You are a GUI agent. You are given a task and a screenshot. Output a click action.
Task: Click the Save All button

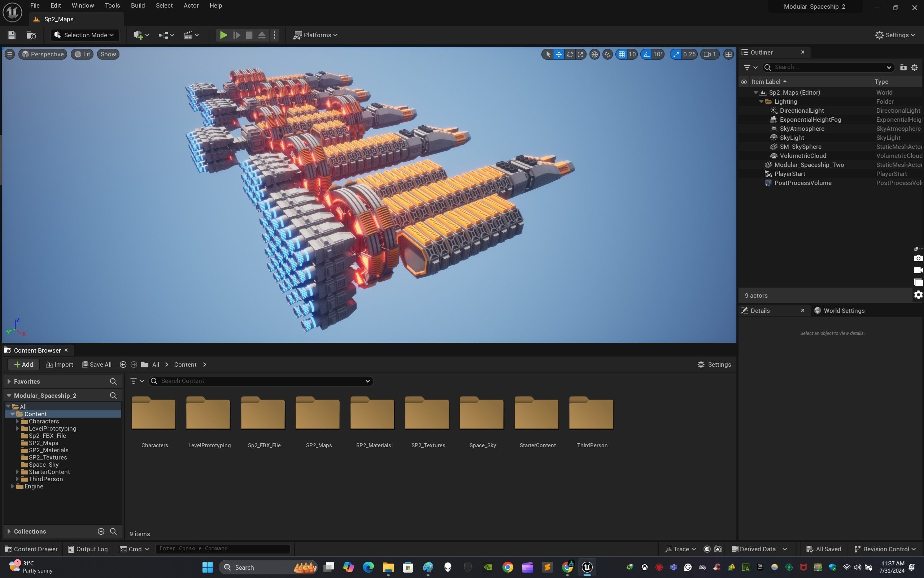[97, 365]
